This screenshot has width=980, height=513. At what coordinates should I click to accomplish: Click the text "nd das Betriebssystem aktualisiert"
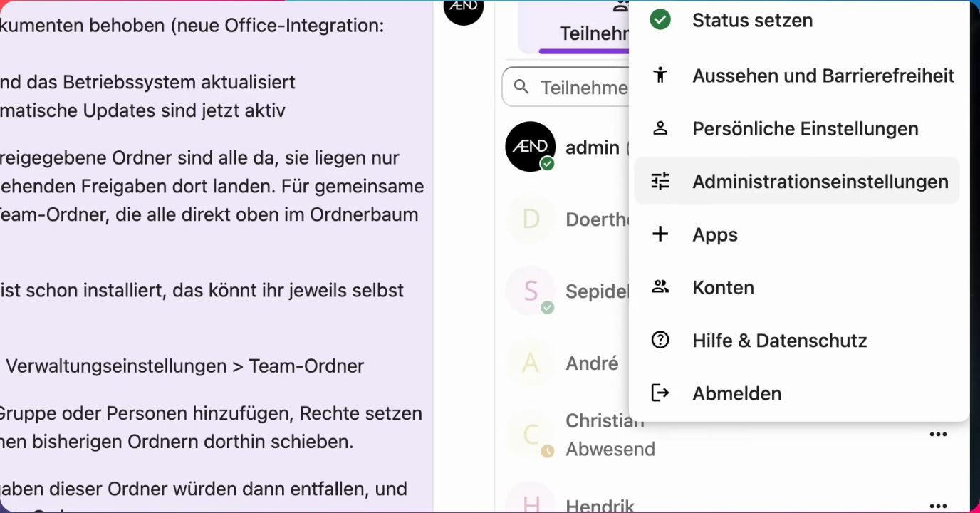tap(147, 82)
